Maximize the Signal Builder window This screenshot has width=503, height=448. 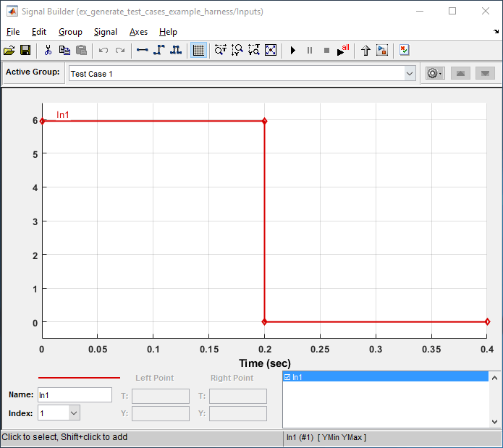point(452,12)
